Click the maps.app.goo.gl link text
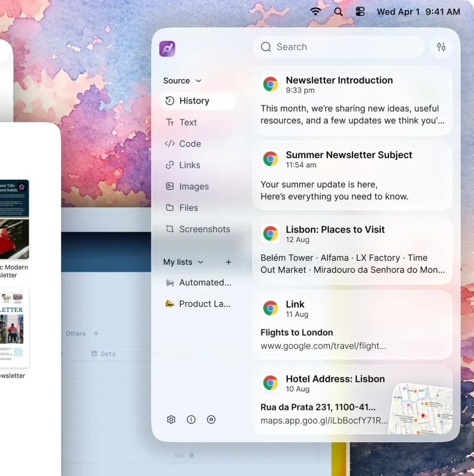 pos(324,420)
